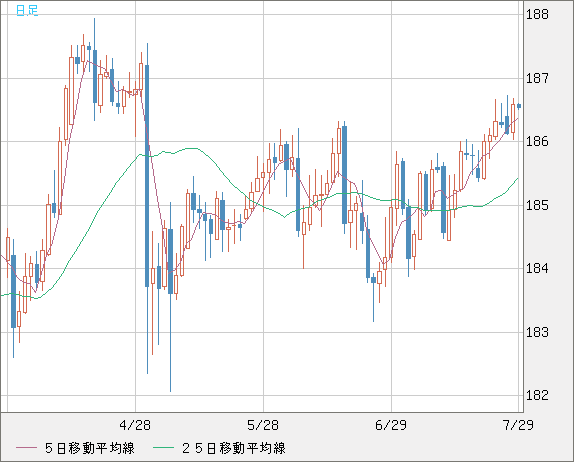Select the 185 price axis label
Image resolution: width=574 pixels, height=462 pixels.
point(537,205)
